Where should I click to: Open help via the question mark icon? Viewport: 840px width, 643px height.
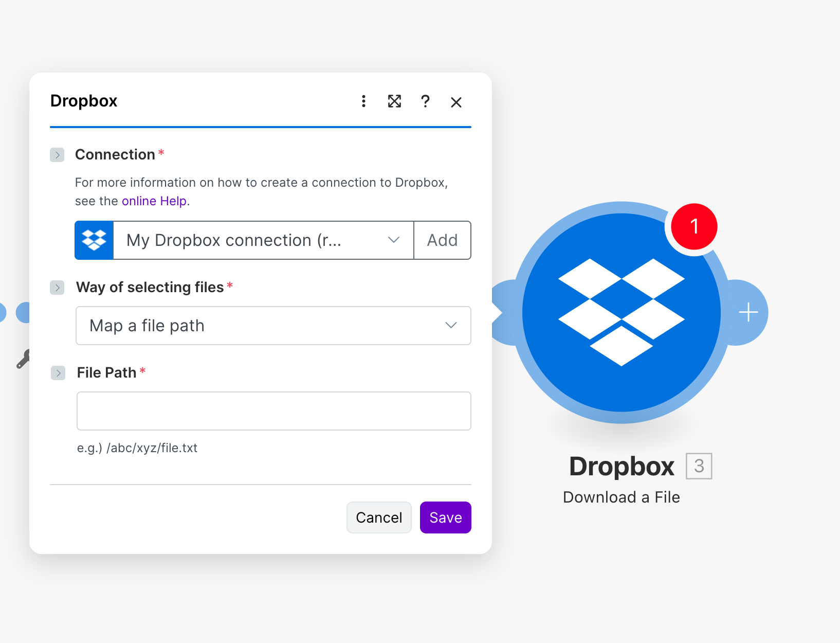(425, 101)
